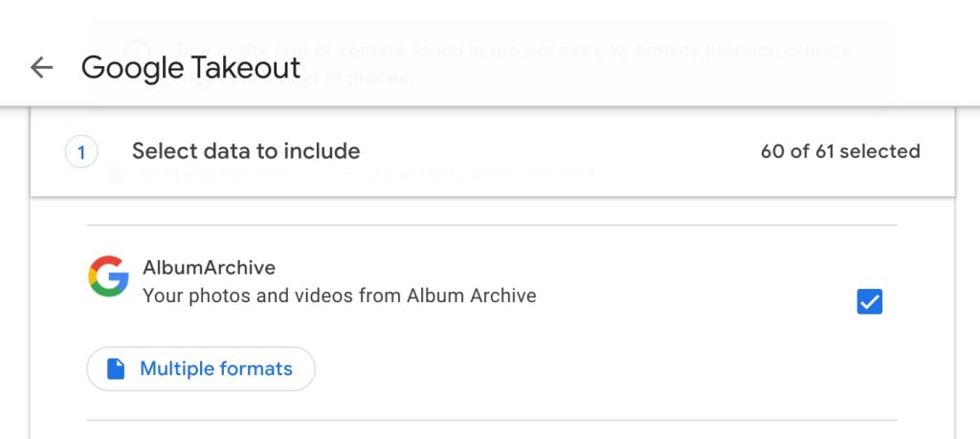
Task: Go back using the left arrow
Action: point(41,67)
